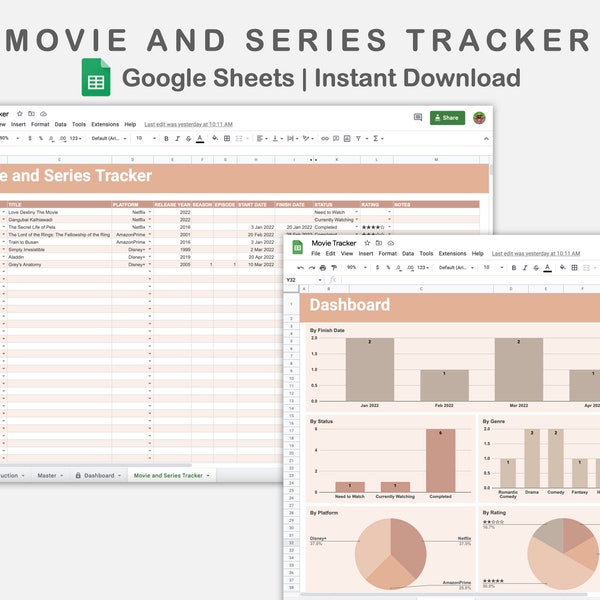Click Sheets home logo in Movie Tracker window
Screen dimensions: 600x600
(298, 247)
